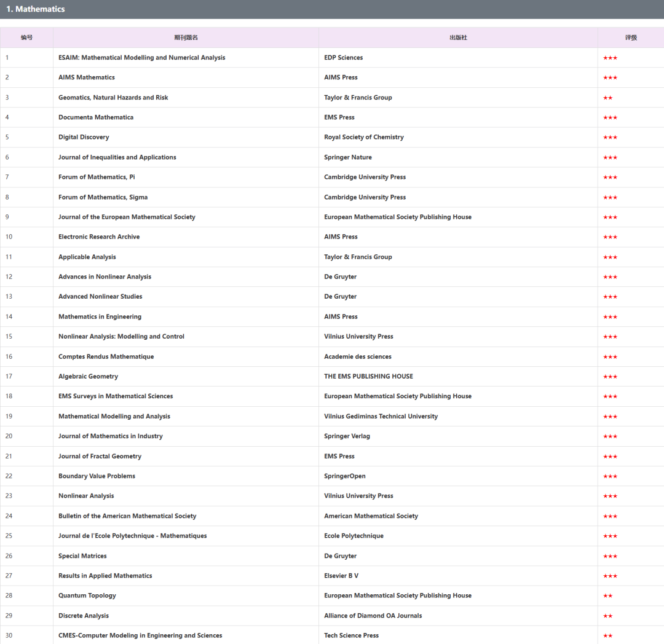
Task: Click the two-star rating for Geomatics, Natural Hazards and Risk
Action: 607,98
